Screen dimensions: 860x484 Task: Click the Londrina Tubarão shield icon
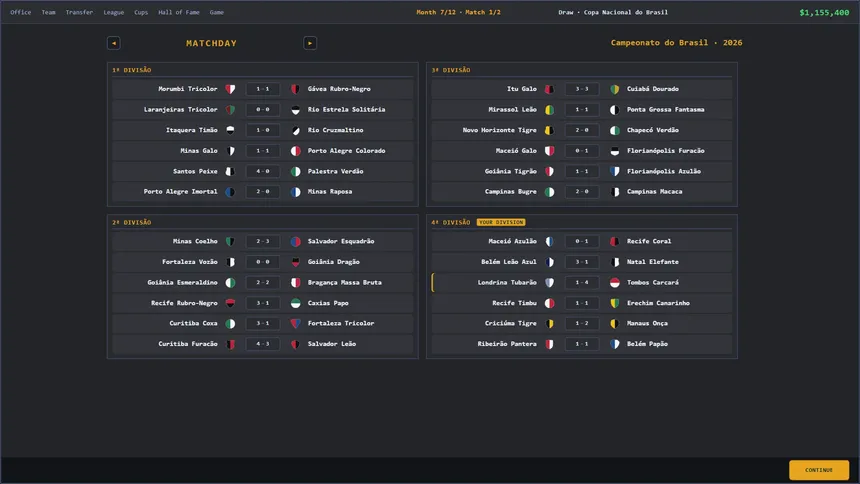549,283
